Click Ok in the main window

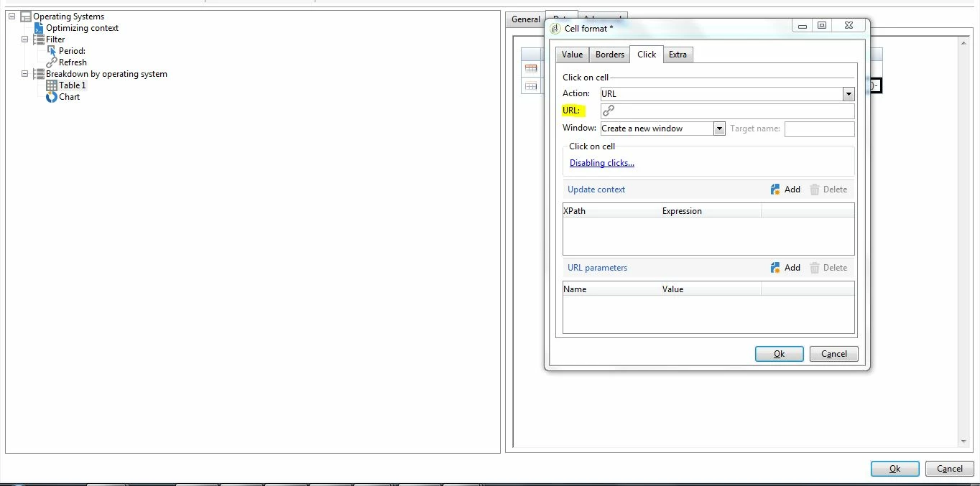point(895,469)
